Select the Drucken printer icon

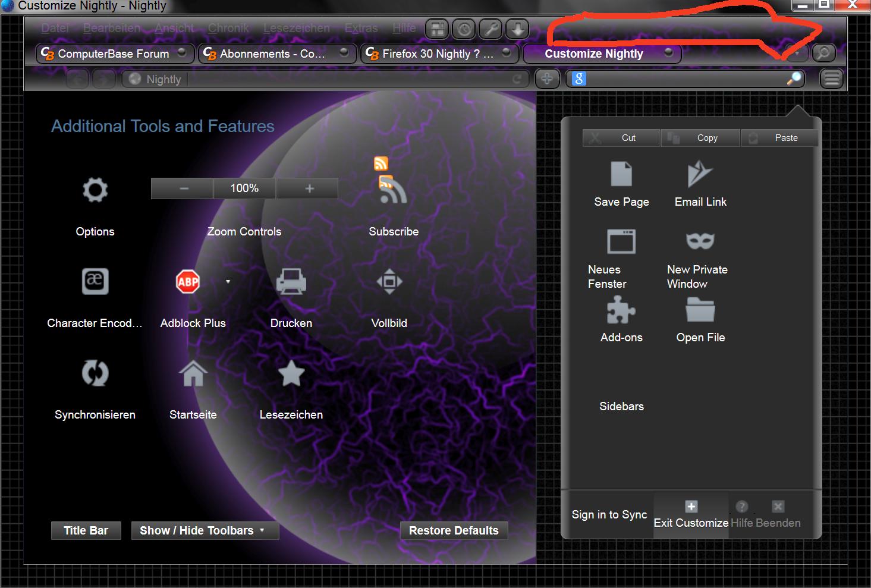(291, 281)
